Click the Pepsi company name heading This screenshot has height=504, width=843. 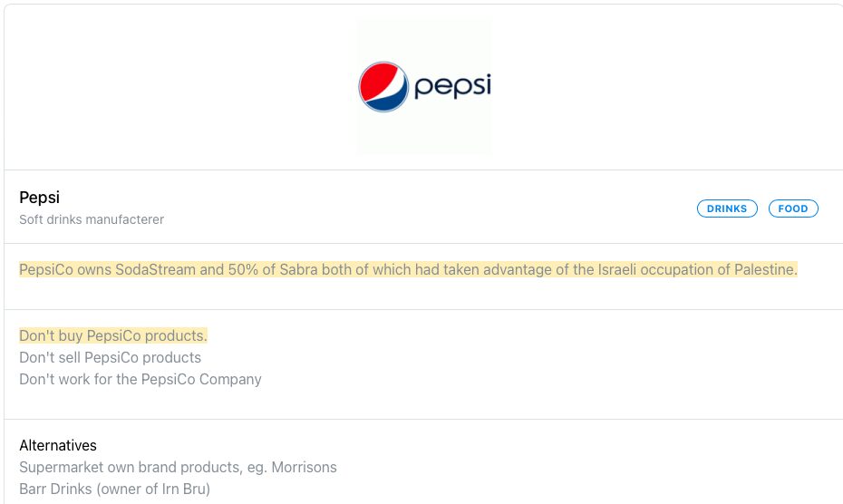pos(39,198)
